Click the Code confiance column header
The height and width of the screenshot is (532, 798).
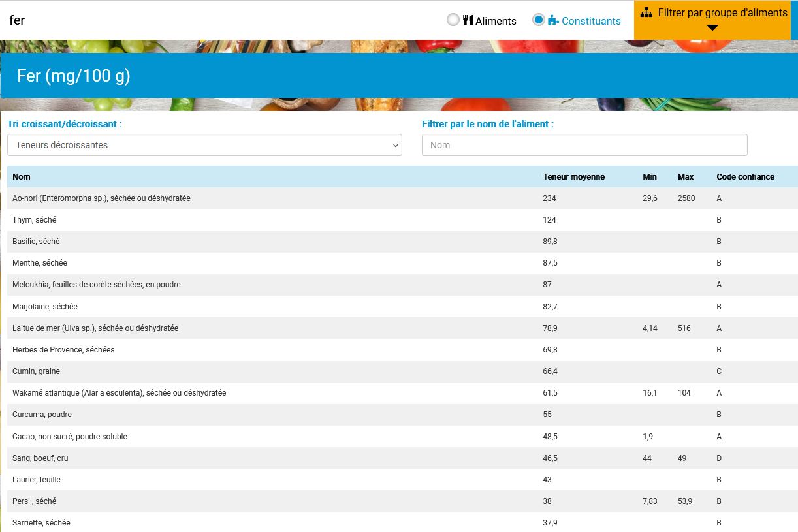pyautogui.click(x=745, y=177)
